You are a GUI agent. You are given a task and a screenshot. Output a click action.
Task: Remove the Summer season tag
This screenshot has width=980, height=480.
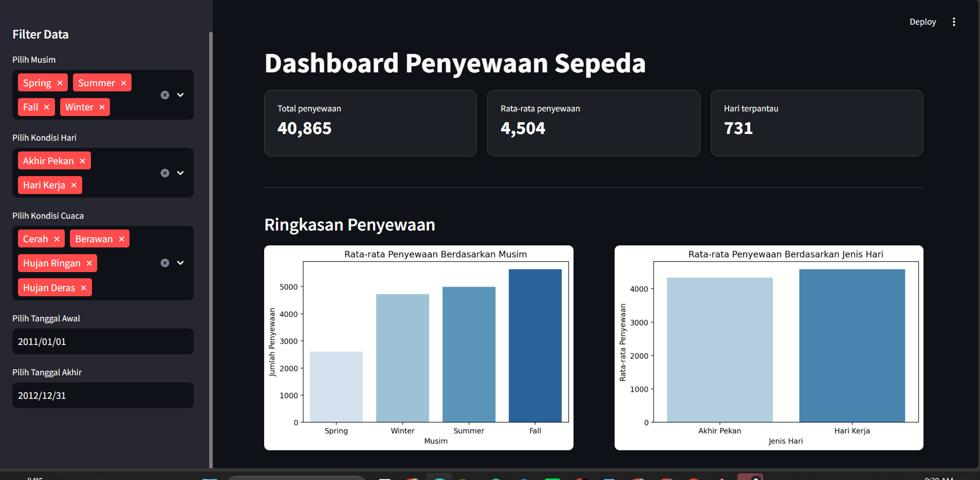click(x=123, y=83)
